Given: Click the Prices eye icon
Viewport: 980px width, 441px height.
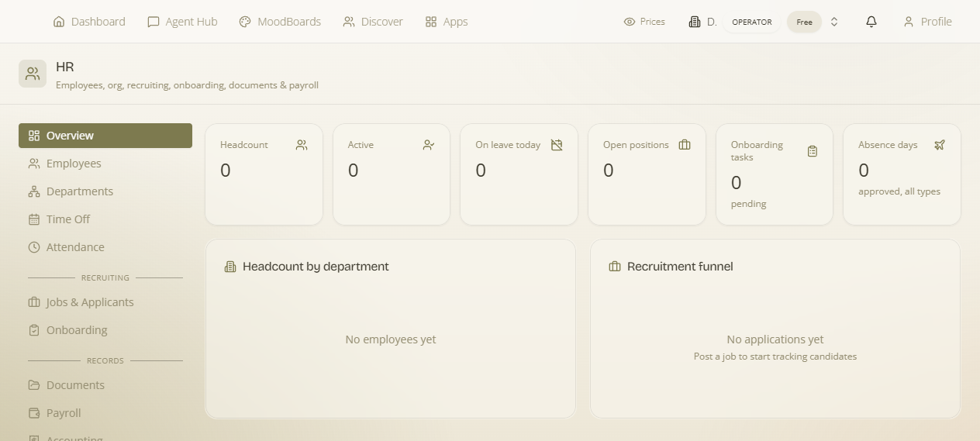Looking at the screenshot, I should coord(630,22).
